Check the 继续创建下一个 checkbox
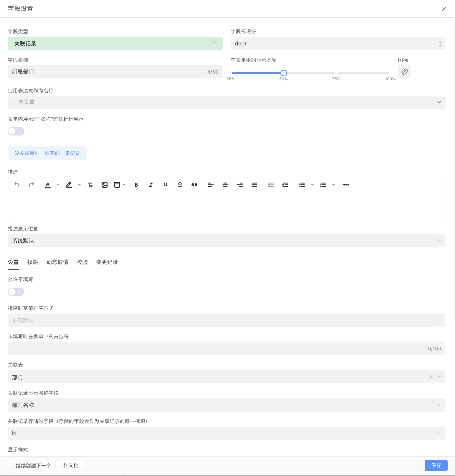455x476 pixels. click(x=10, y=465)
